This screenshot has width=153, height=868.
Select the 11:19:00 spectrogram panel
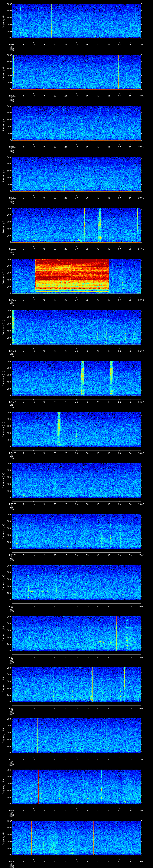[x=76, y=174]
